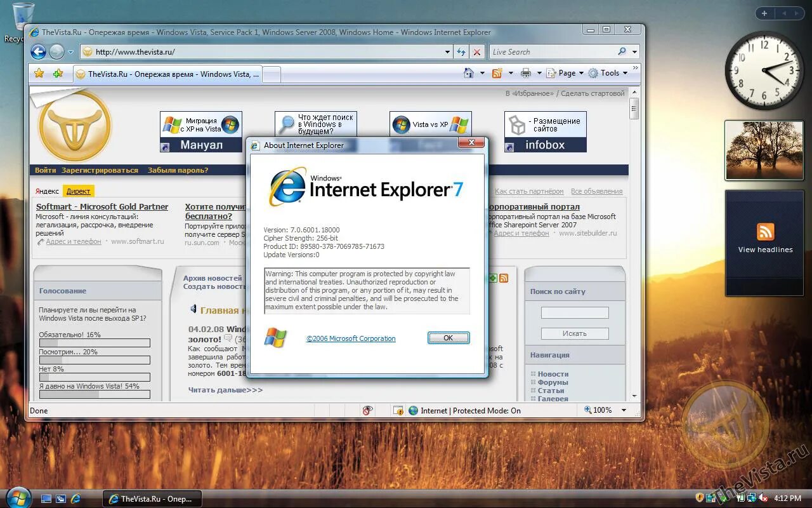Click the Live Search magnifier icon
Screen dimensions: 812x508
coord(622,52)
